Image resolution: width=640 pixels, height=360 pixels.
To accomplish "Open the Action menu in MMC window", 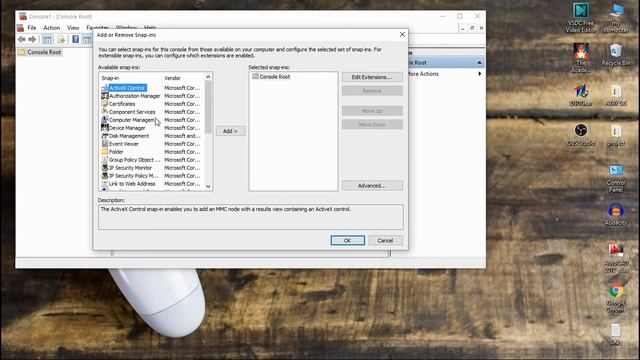I will click(x=51, y=28).
